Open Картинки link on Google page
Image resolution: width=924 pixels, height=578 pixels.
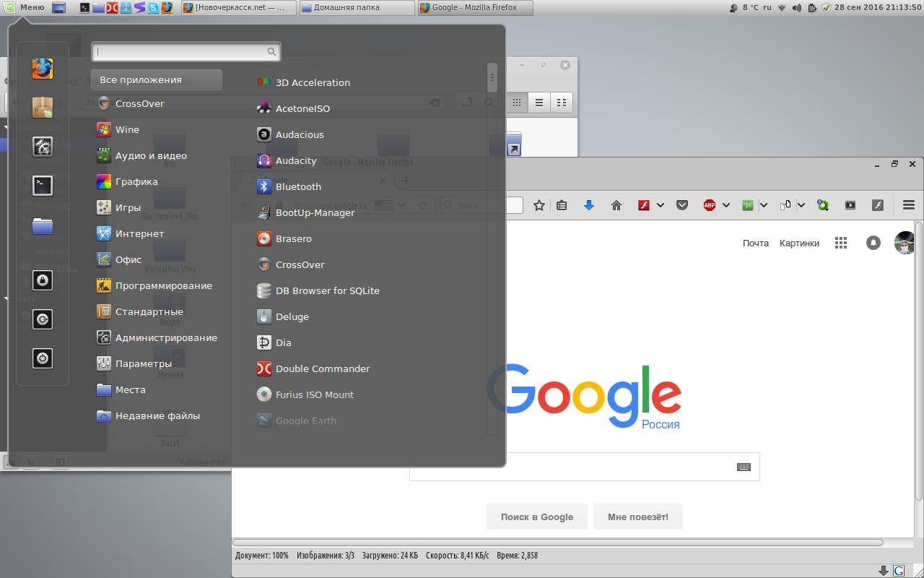799,243
